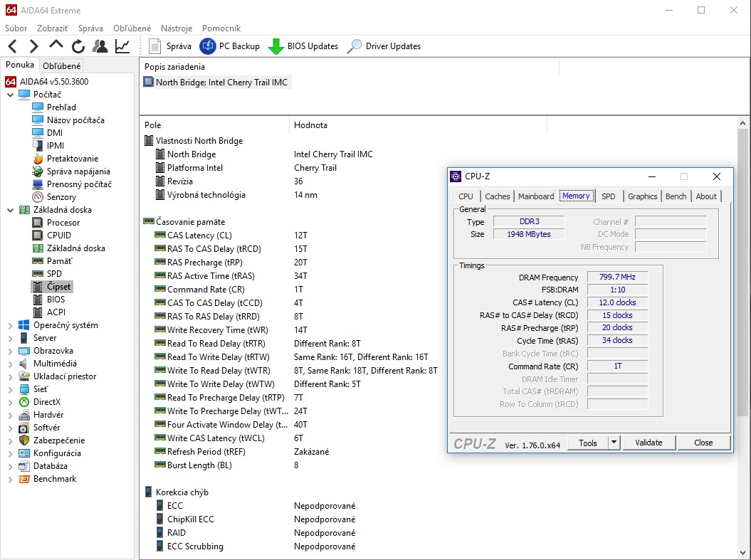Select the CAS Latency (CL) row
Screen dimensions: 751x560
tap(290, 236)
